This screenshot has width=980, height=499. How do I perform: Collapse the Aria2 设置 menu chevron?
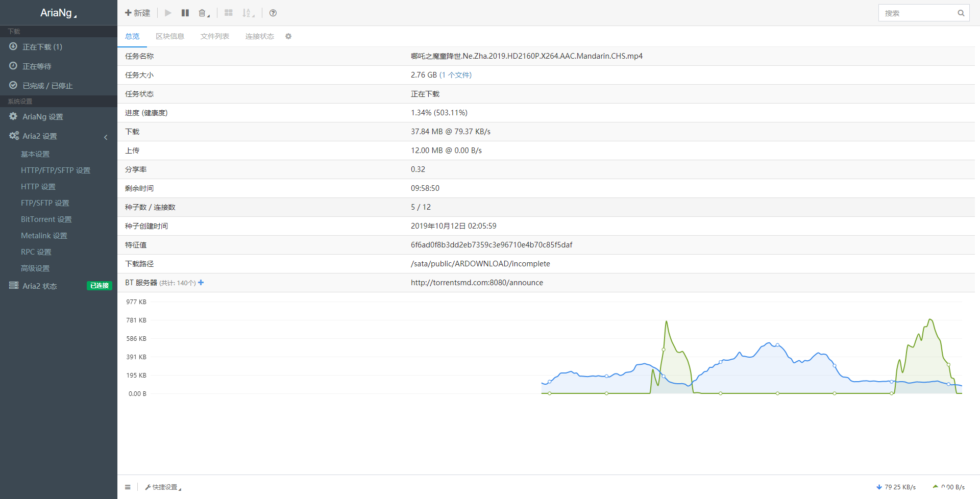pos(106,137)
